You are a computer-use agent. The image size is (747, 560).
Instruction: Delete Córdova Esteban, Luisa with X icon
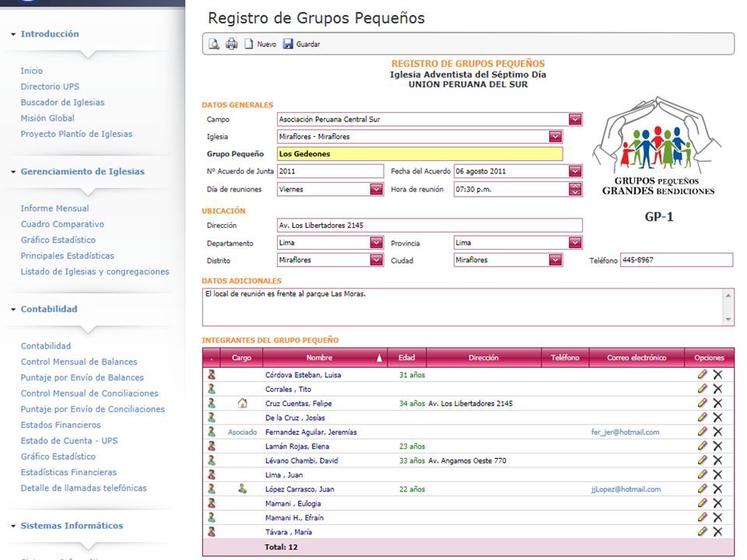(x=717, y=375)
